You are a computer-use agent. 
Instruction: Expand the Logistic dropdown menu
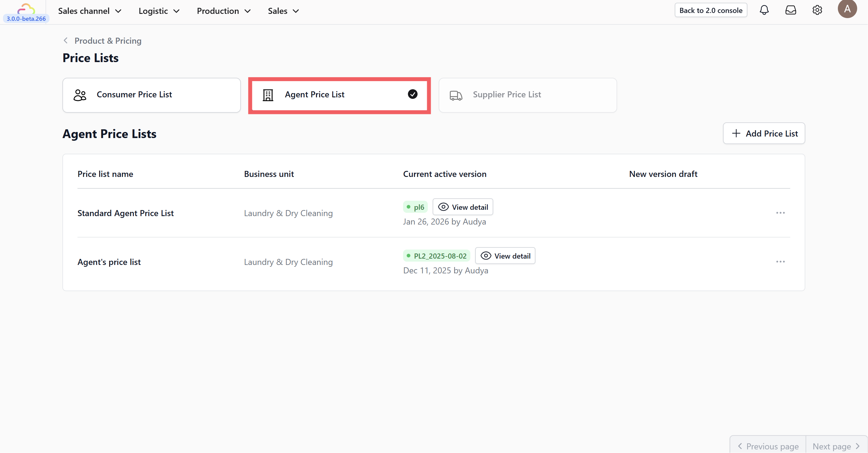(159, 11)
